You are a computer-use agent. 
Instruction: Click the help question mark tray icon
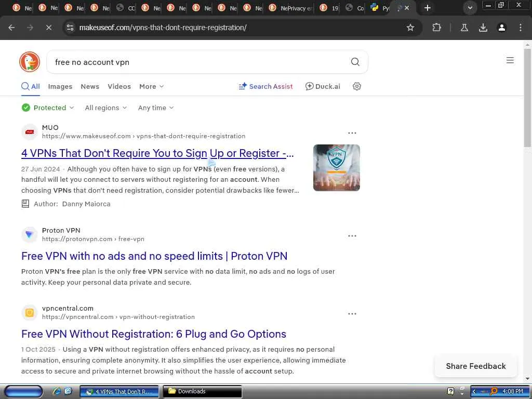[x=450, y=391]
